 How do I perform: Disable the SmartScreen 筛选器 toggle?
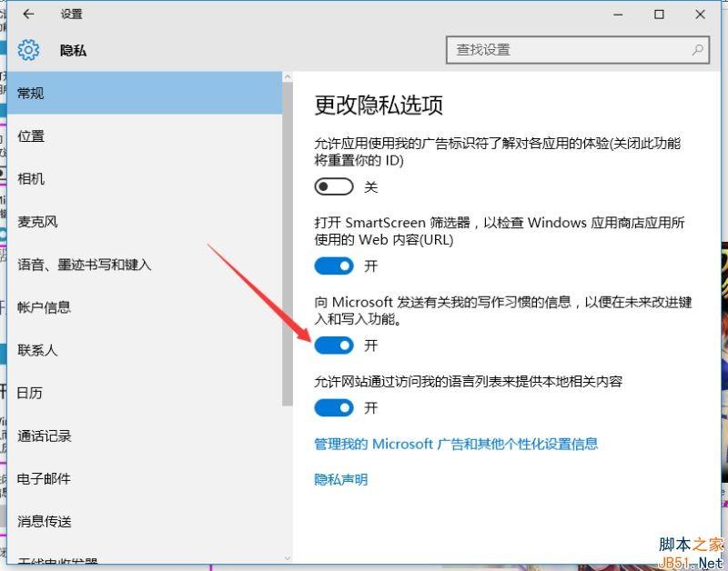(334, 265)
